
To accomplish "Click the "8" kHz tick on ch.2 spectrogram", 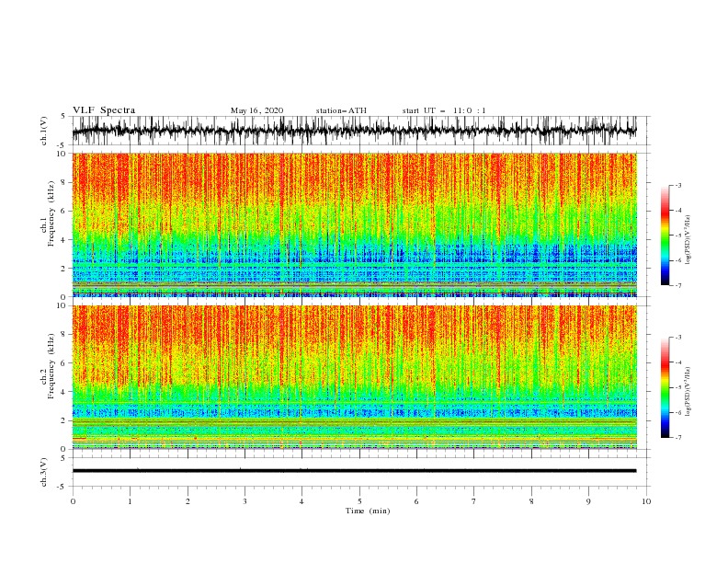I will click(x=63, y=335).
